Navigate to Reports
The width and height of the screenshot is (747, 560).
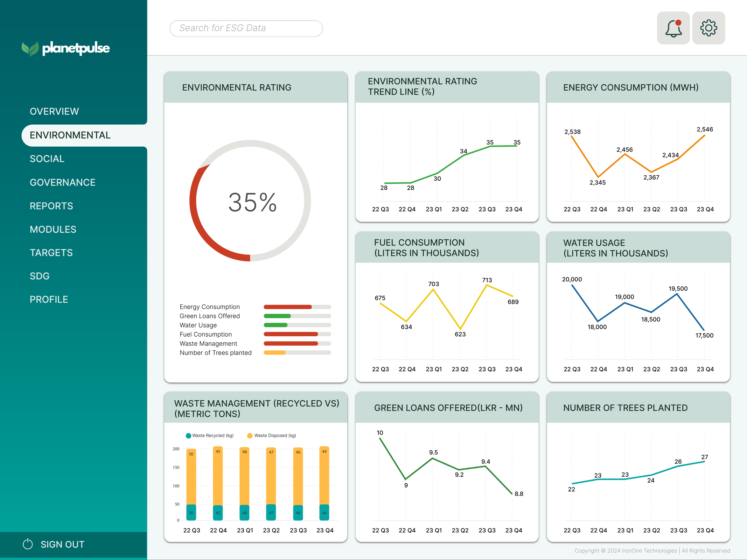pos(51,206)
